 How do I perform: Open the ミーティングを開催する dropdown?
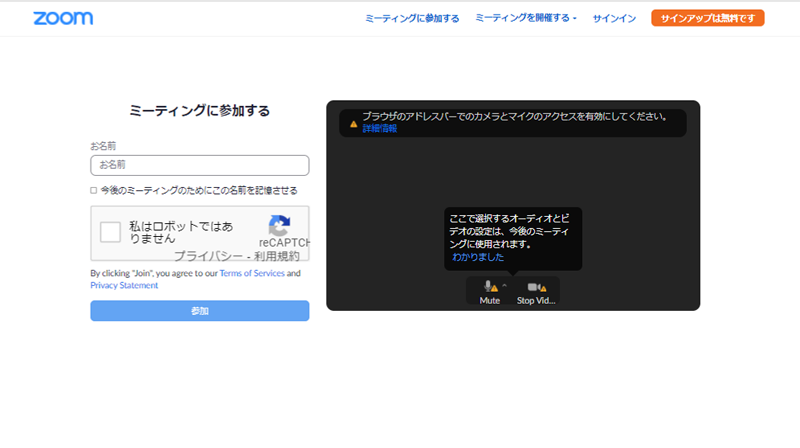[x=526, y=18]
